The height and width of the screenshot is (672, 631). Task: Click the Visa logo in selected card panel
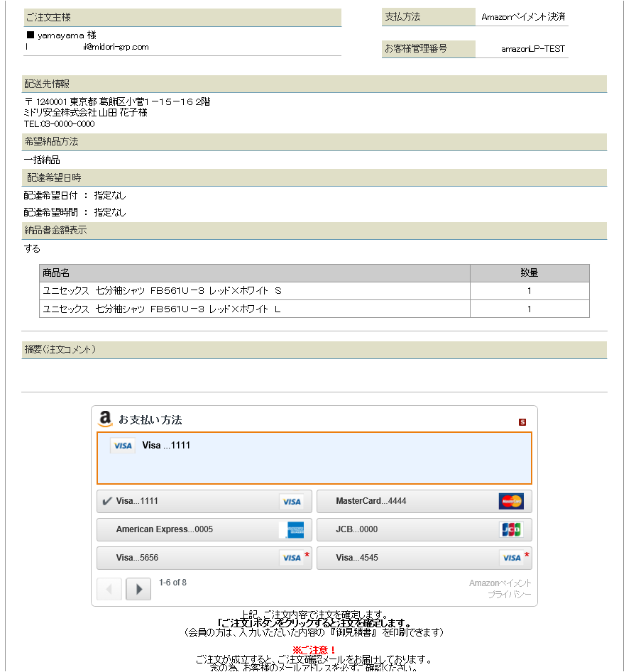coord(123,446)
